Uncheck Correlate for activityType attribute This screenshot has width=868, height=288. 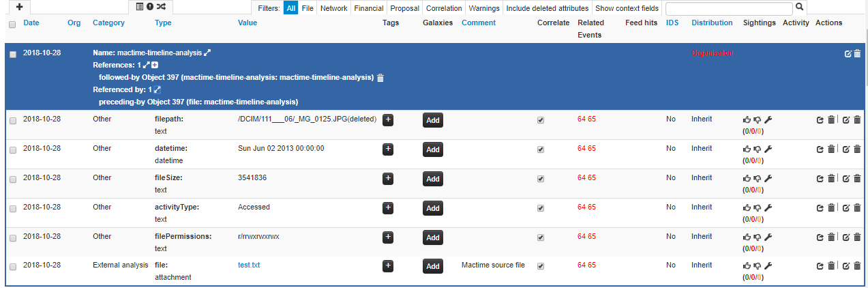point(541,207)
